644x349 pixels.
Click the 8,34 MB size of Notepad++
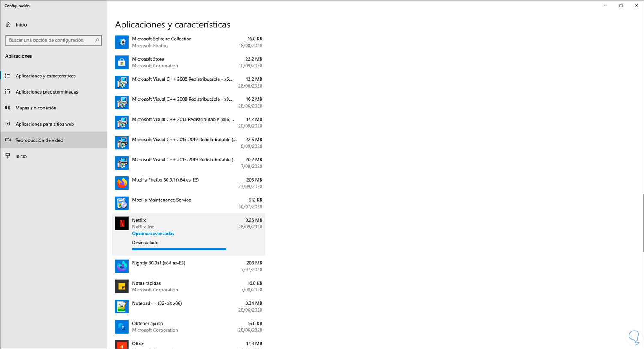253,303
